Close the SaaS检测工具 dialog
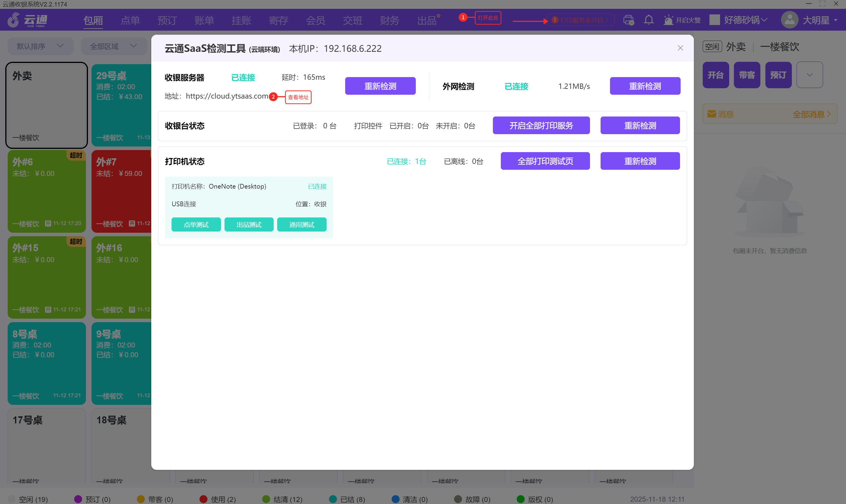 point(680,48)
